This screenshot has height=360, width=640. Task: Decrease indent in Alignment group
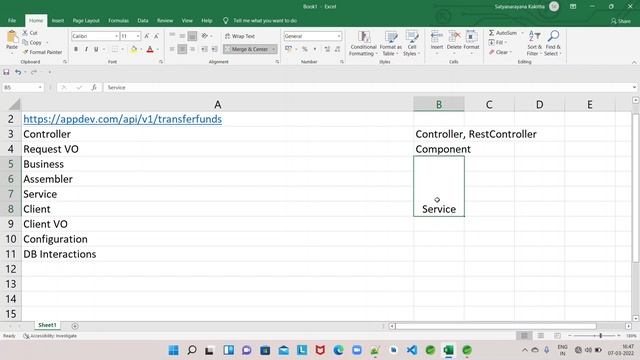[204, 49]
